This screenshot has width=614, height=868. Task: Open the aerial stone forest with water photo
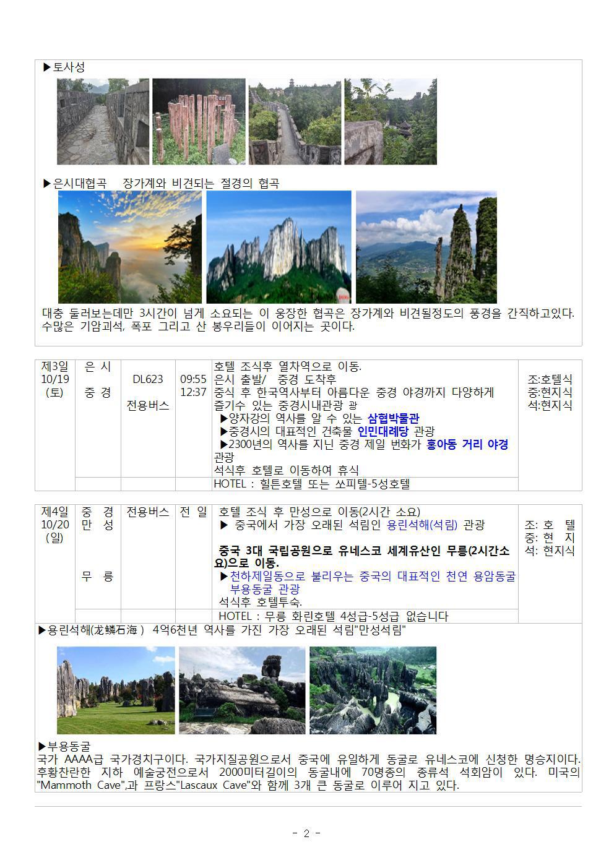pyautogui.click(x=373, y=690)
